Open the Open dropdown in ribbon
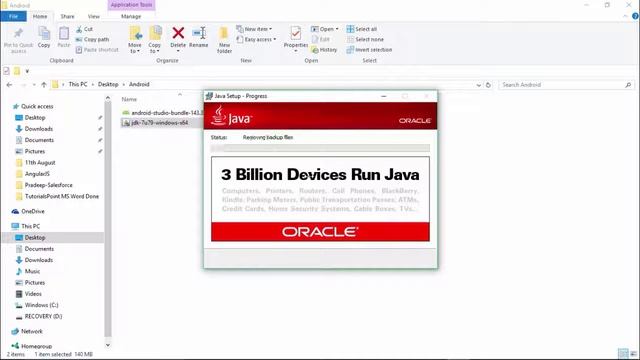The height and width of the screenshot is (360, 640). tap(325, 29)
